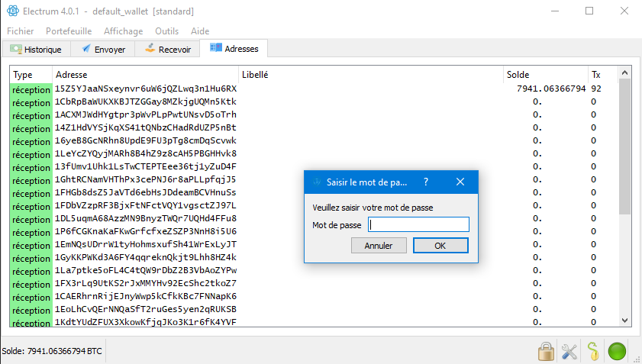
Task: Click the Tx count 92 cell
Action: click(596, 89)
